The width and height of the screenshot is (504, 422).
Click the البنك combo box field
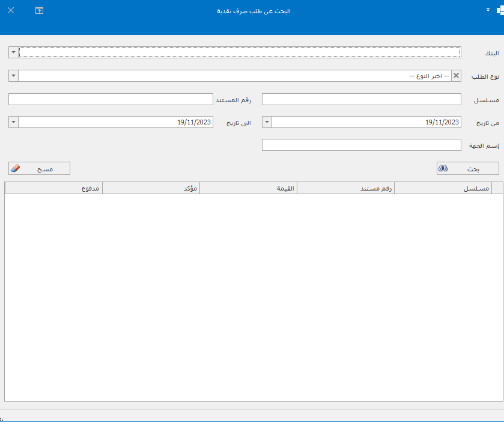(240, 52)
